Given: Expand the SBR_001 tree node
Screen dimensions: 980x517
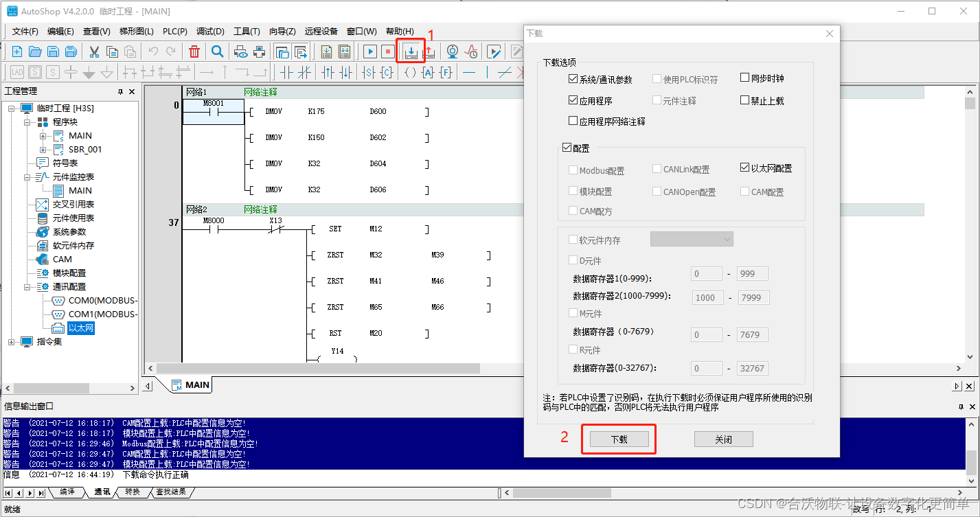Looking at the screenshot, I should click(43, 149).
